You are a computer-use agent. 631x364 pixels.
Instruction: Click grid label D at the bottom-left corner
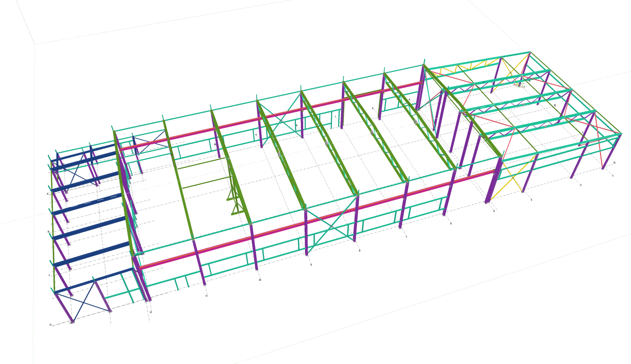(x=50, y=325)
